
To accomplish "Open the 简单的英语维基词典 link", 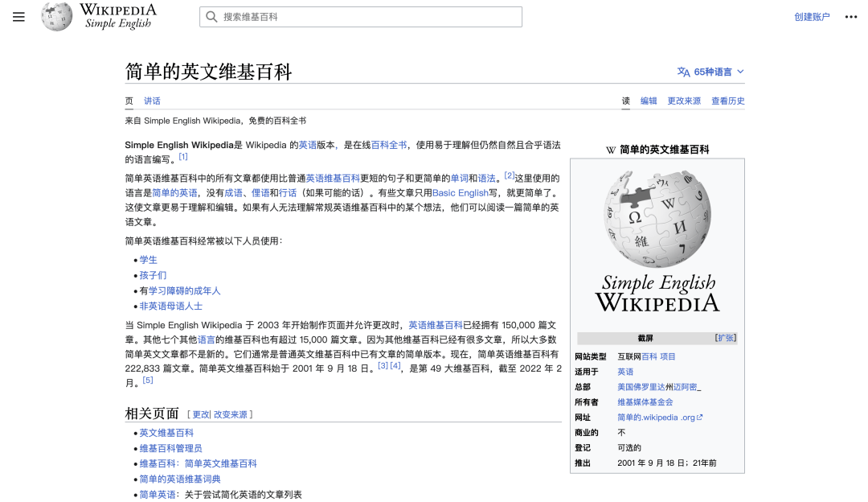I will point(180,479).
